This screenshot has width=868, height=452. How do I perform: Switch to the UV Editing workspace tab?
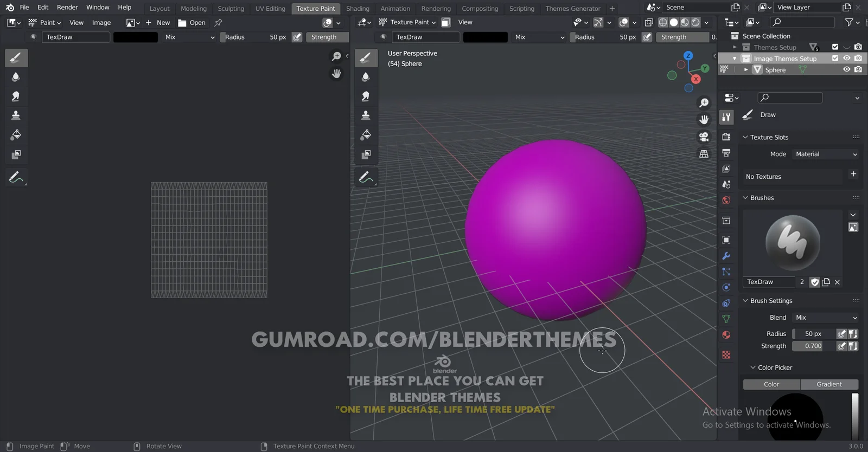[270, 9]
